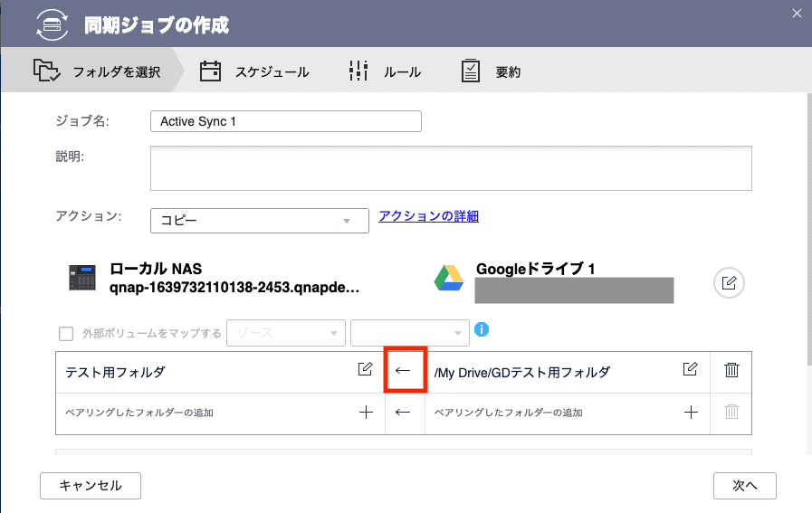Edit the Googleドライブ 1 destination account
The height and width of the screenshot is (513, 812).
point(729,282)
